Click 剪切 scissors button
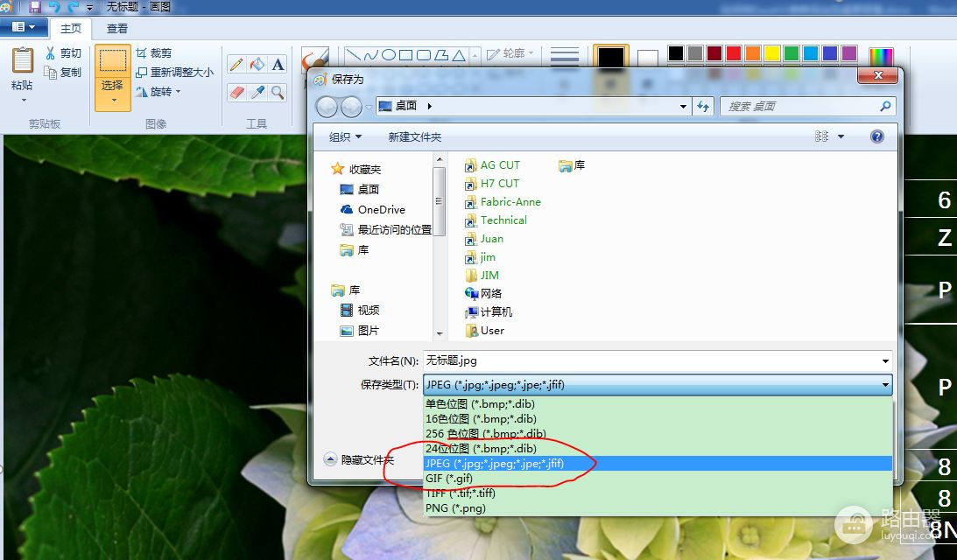Viewport: 957px width, 560px height. (x=63, y=53)
